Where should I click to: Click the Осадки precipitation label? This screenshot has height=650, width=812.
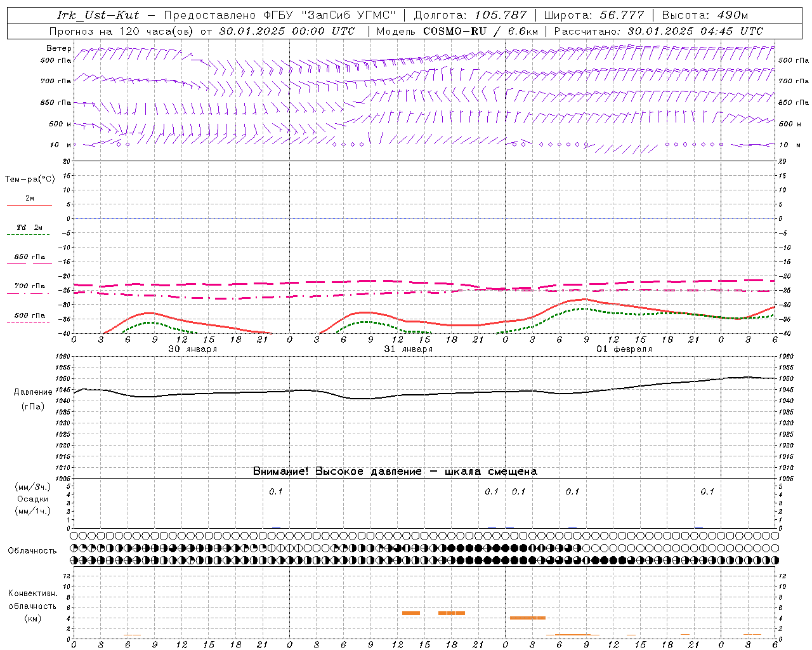click(x=33, y=499)
